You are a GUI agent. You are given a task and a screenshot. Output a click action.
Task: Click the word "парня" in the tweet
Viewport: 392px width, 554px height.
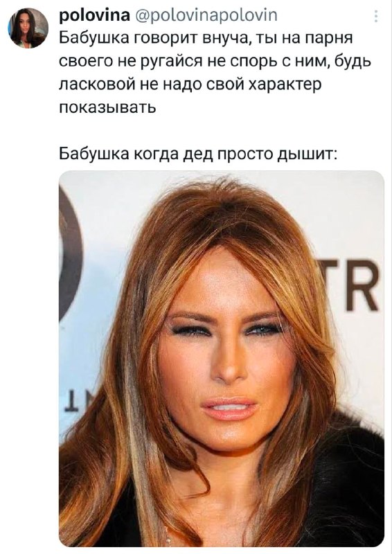click(x=327, y=39)
